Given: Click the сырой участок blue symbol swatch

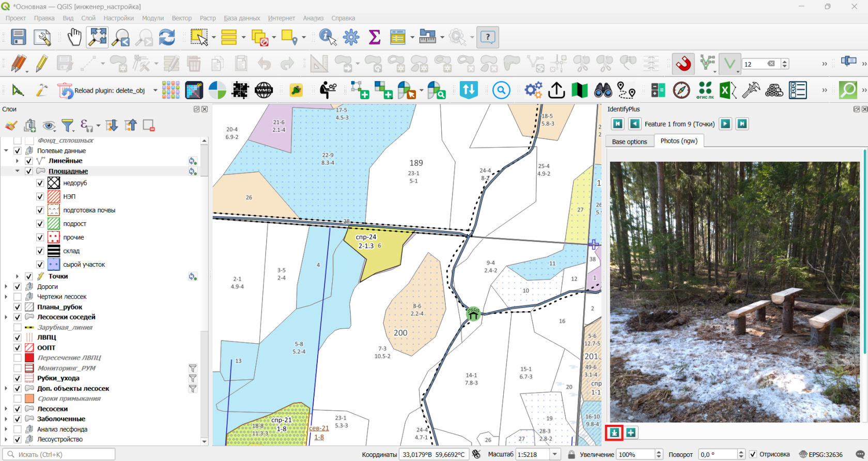Looking at the screenshot, I should click(x=54, y=265).
